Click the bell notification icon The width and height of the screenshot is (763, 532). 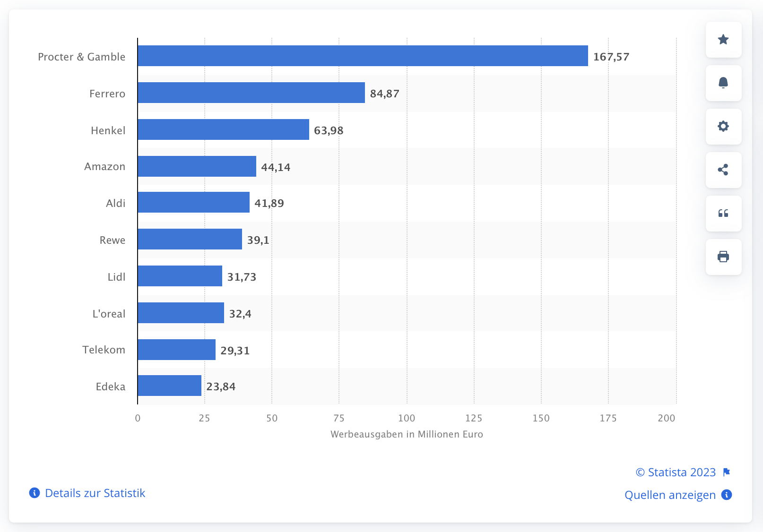pyautogui.click(x=723, y=83)
